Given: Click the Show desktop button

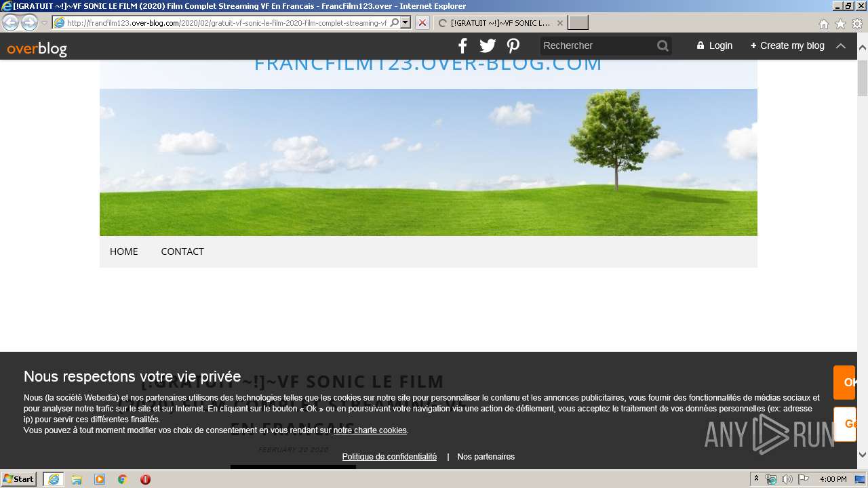Looking at the screenshot, I should pyautogui.click(x=861, y=479).
